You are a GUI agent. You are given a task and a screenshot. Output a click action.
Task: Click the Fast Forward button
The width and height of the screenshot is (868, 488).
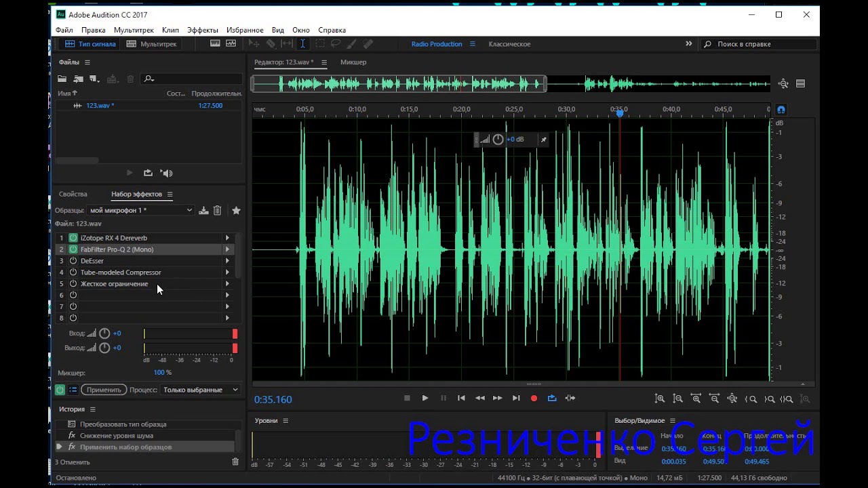(x=498, y=399)
